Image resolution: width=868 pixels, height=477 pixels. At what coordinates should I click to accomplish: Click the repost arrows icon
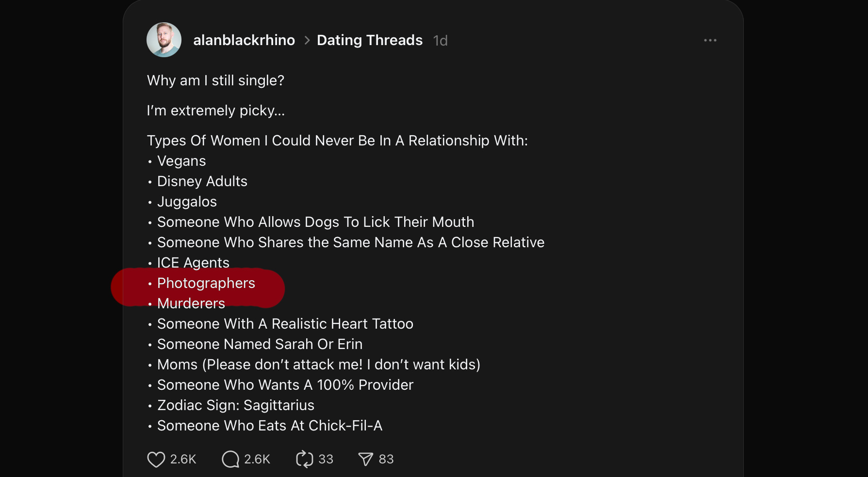pyautogui.click(x=304, y=459)
